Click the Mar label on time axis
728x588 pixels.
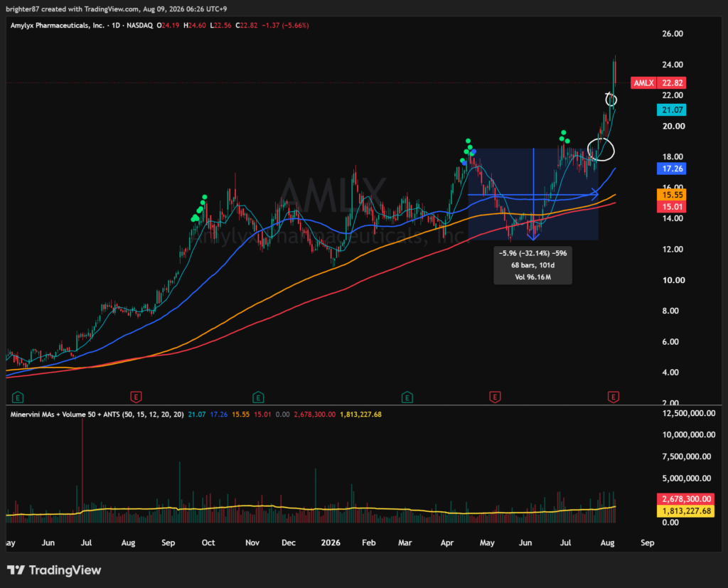(405, 542)
